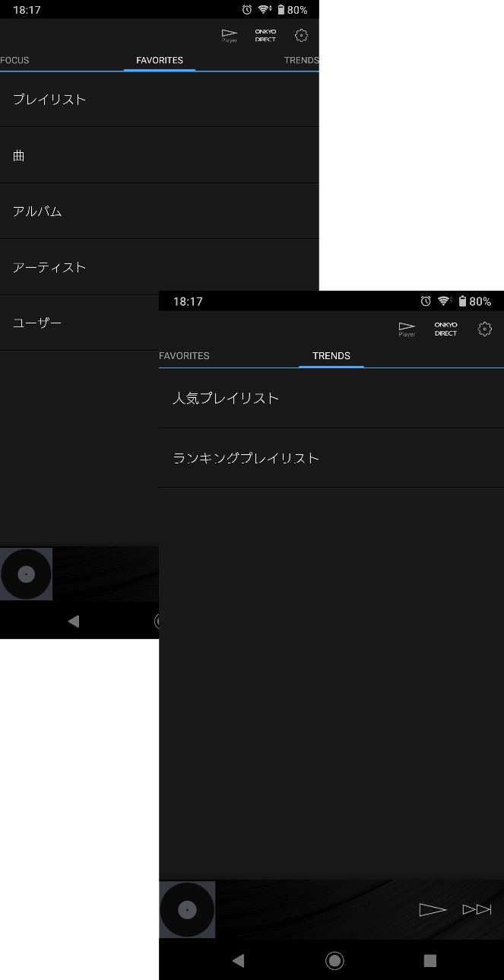Viewport: 504px width, 980px height.
Task: Tap Android back button in front screen
Action: pos(238,960)
